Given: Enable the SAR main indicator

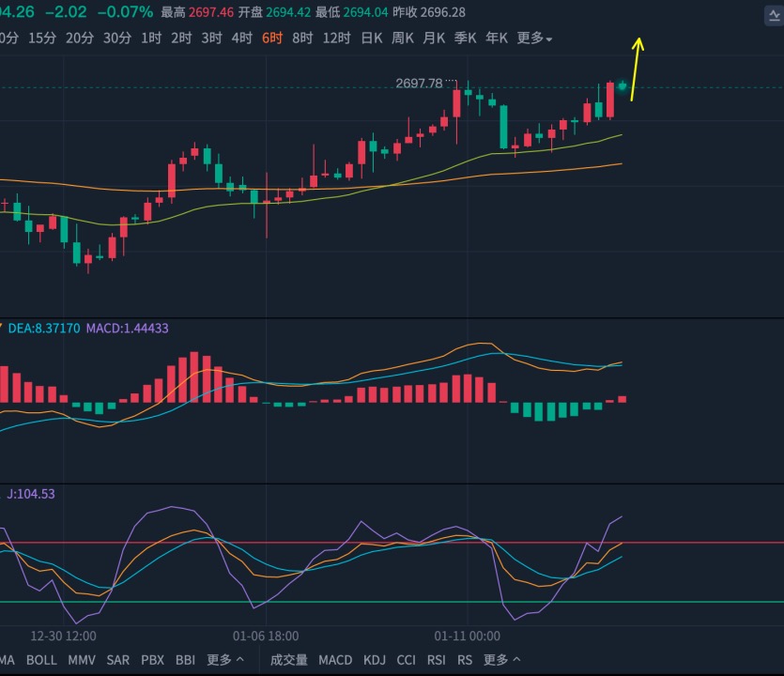Looking at the screenshot, I should 118,660.
